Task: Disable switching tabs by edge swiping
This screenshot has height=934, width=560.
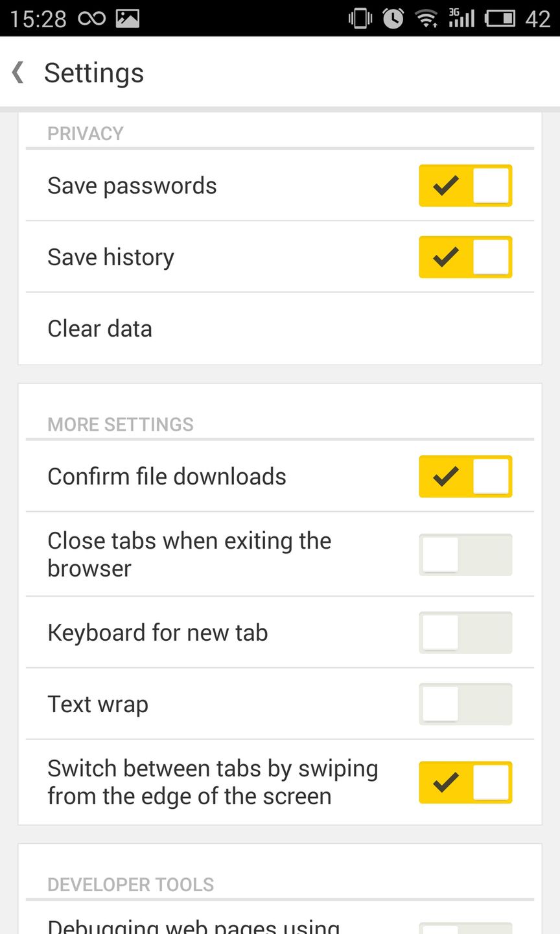Action: click(465, 782)
